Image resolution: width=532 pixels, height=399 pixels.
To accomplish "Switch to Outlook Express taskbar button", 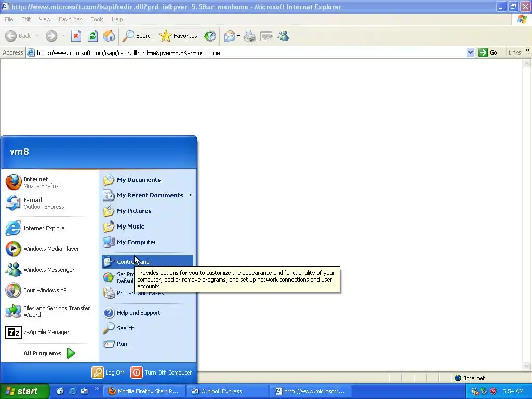I will [x=227, y=391].
